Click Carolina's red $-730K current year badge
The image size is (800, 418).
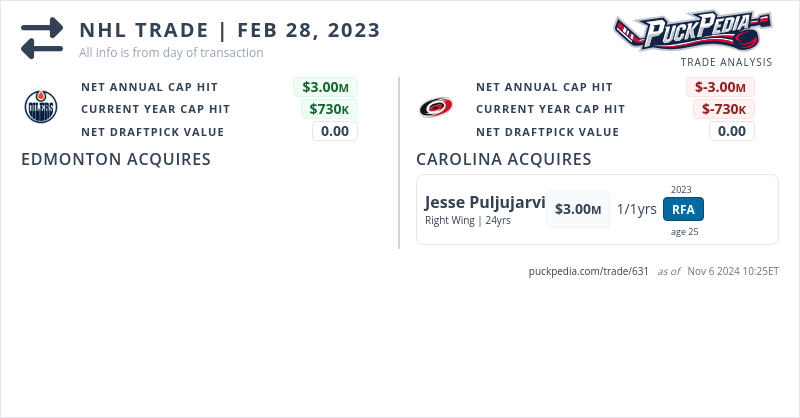coord(724,109)
